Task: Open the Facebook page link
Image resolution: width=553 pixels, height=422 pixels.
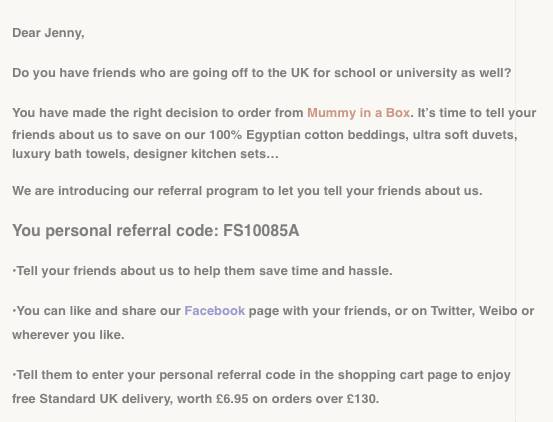Action: 214,311
